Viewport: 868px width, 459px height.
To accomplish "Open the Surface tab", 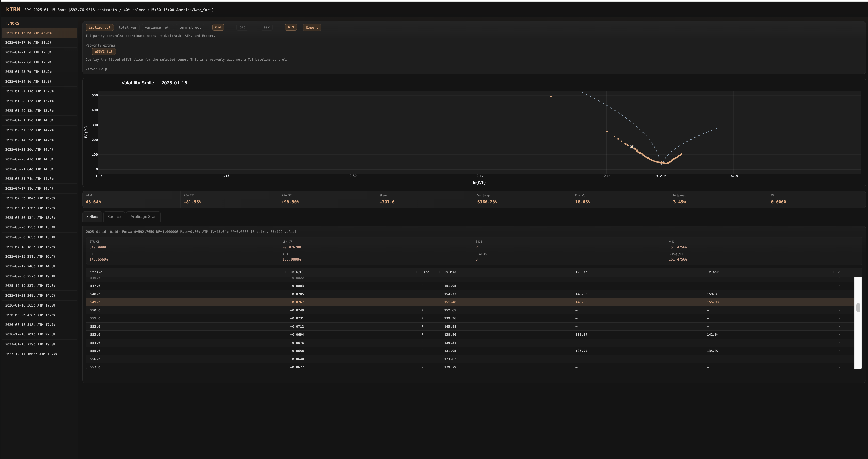I will coord(114,217).
